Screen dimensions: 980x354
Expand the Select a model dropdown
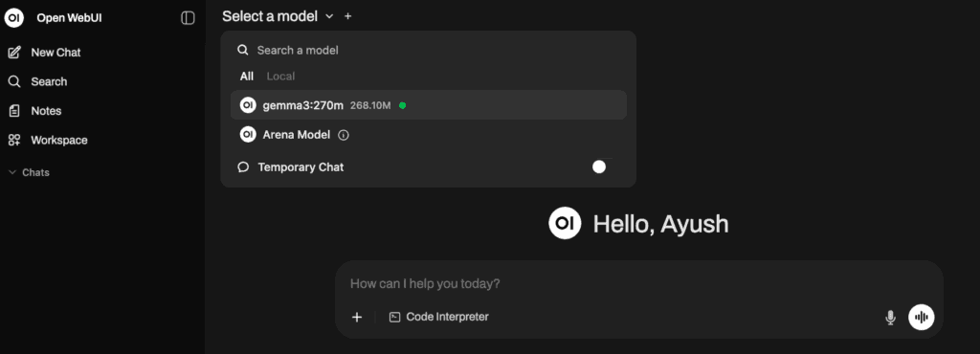278,17
